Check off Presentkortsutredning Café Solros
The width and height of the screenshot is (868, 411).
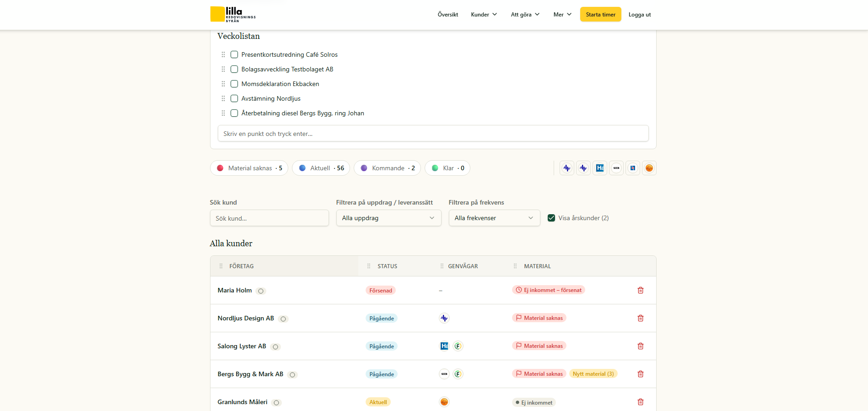pos(234,54)
